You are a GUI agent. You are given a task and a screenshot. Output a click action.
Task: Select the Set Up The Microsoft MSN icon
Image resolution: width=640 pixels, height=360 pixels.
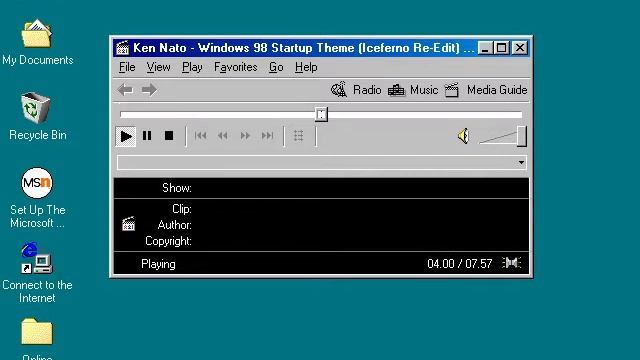pos(37,198)
